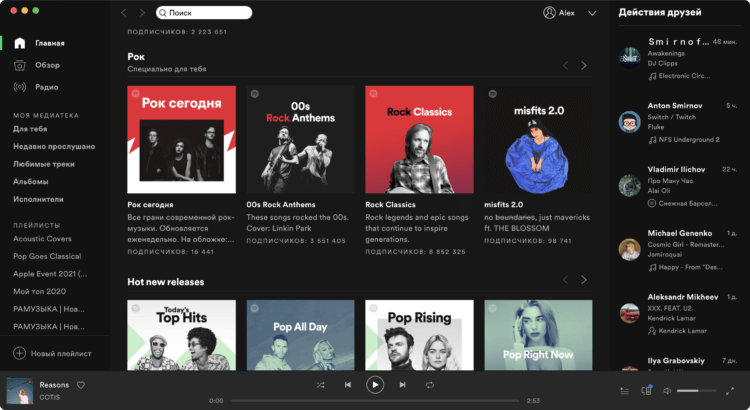
Task: Show previous items in the Рок section
Action: 565,66
